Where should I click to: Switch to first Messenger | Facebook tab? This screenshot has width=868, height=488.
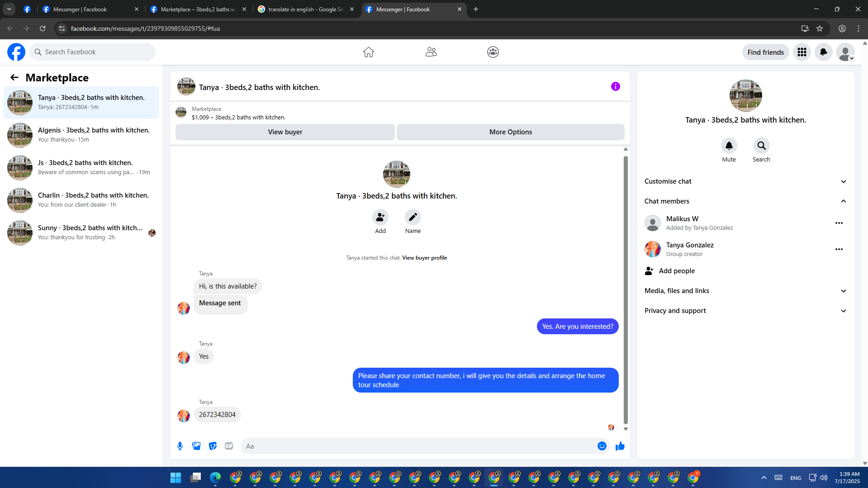coord(91,9)
